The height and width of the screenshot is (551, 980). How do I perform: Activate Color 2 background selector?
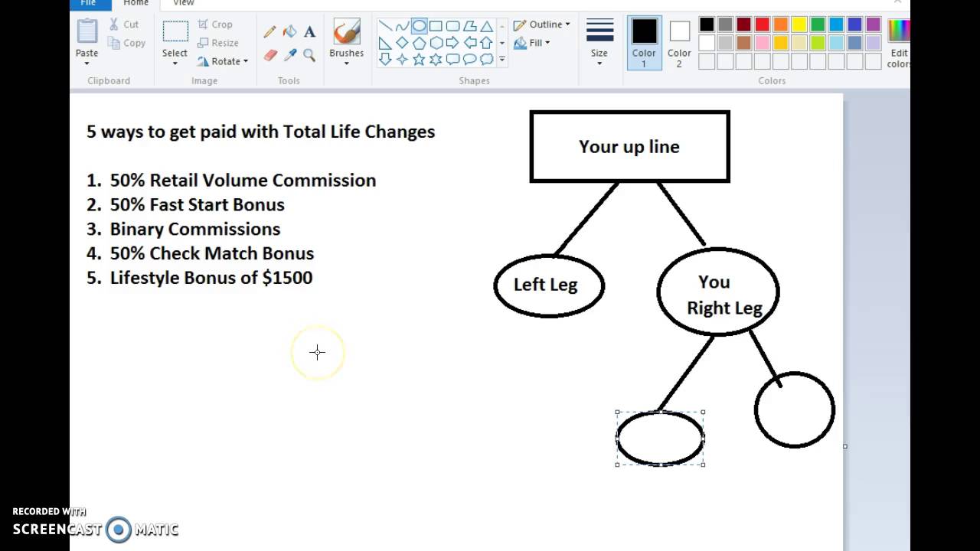[x=679, y=42]
